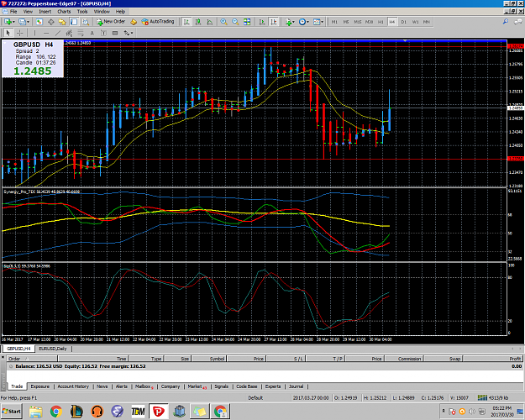Draw a Horizontal Line
Screen dimensions: 525x420
46,33
